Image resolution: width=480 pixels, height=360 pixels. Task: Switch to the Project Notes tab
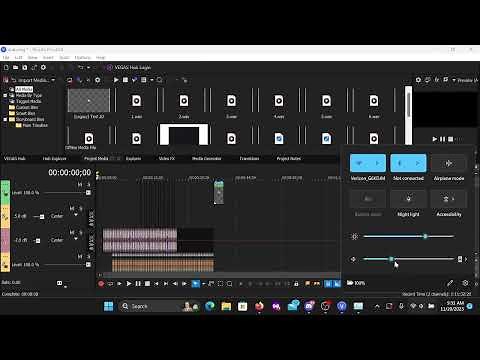[x=289, y=158]
